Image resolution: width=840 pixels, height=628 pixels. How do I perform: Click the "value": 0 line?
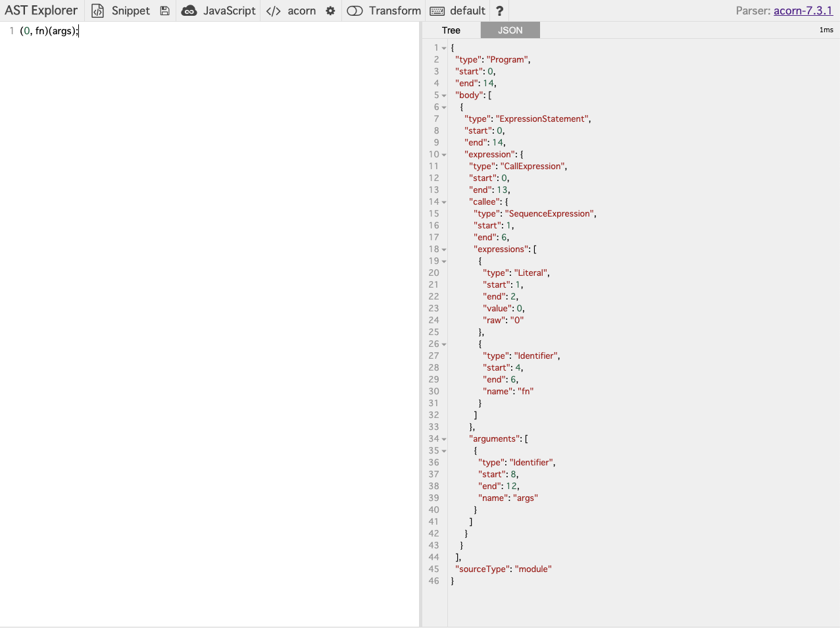tap(504, 308)
